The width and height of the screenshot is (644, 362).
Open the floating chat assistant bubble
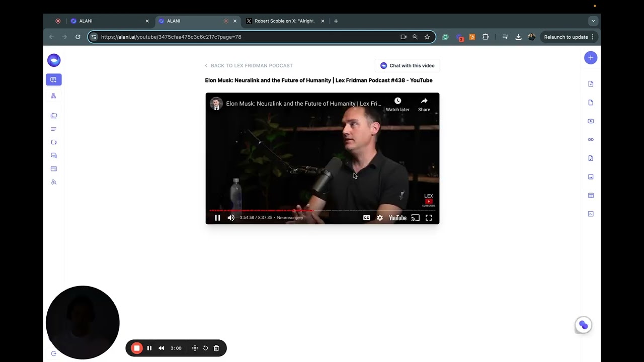coord(583,325)
